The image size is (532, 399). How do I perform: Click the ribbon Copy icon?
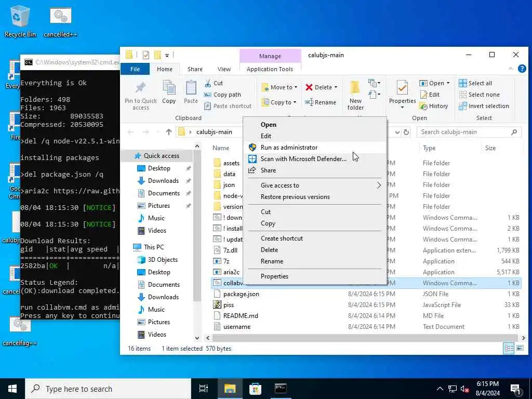pyautogui.click(x=169, y=88)
